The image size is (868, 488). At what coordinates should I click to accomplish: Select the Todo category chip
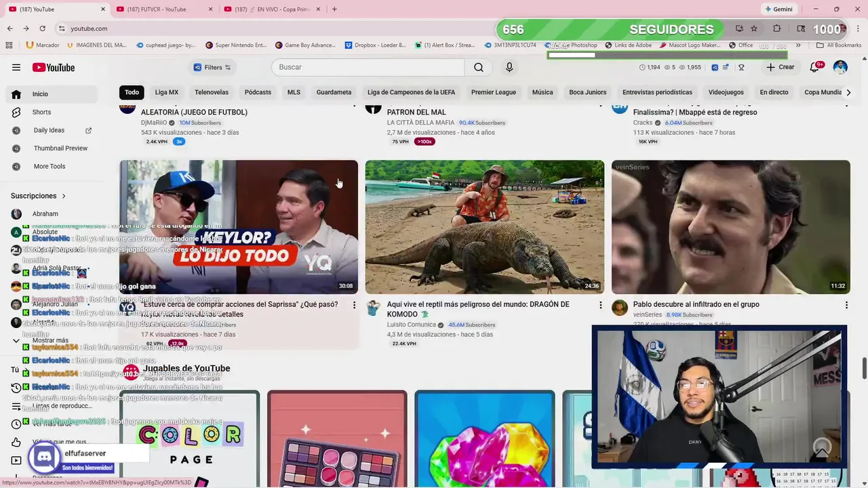pyautogui.click(x=132, y=92)
